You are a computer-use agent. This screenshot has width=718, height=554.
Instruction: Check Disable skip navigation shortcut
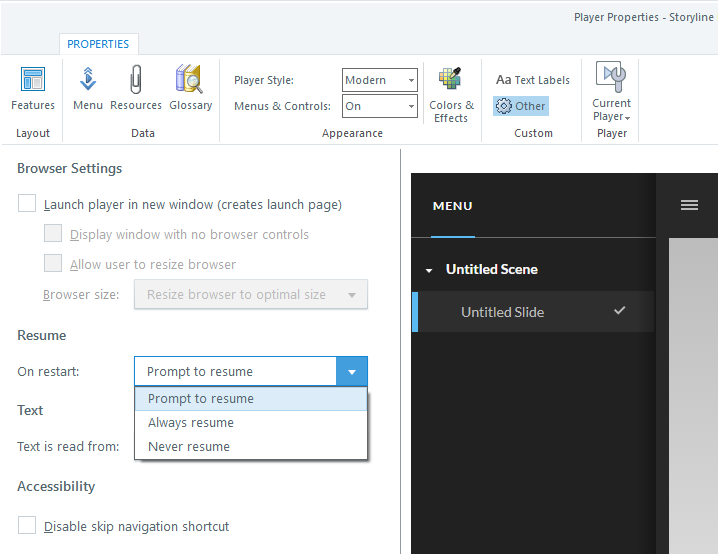[x=28, y=526]
